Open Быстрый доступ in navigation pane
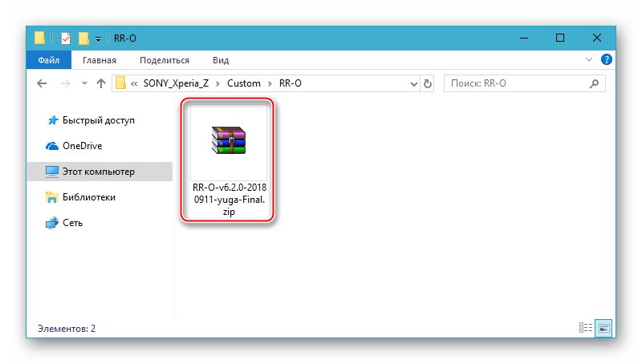This screenshot has width=642, height=364. [91, 120]
